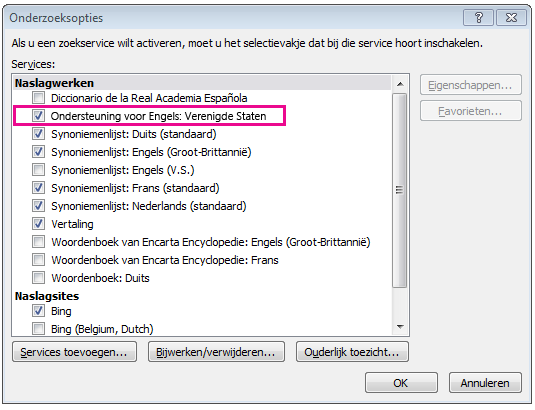Viewport: 535px width, 410px height.
Task: Open Bijwerken/verwijderen dialog
Action: click(216, 352)
